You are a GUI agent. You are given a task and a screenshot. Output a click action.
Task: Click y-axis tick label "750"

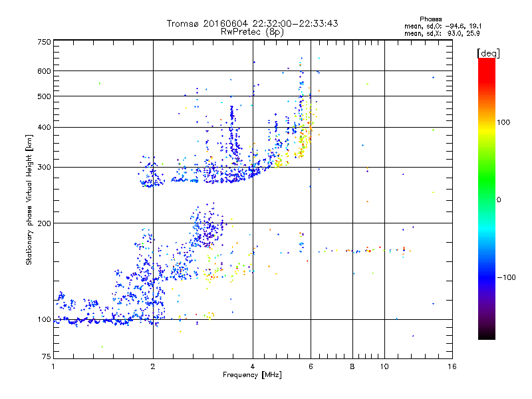coord(44,42)
